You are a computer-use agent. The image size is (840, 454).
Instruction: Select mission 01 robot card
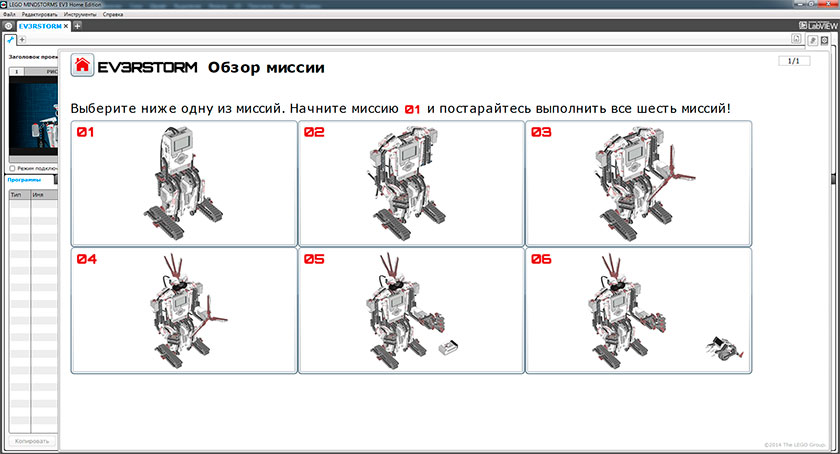coord(184,183)
